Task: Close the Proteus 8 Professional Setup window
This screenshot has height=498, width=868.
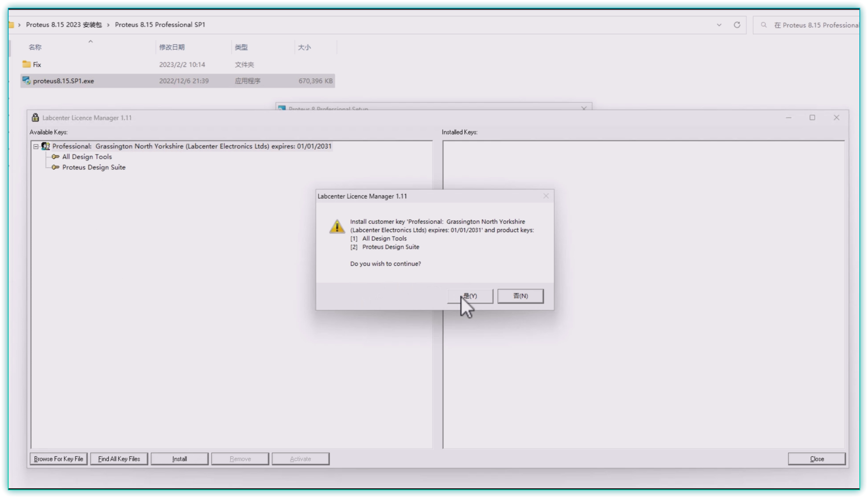Action: click(x=584, y=108)
